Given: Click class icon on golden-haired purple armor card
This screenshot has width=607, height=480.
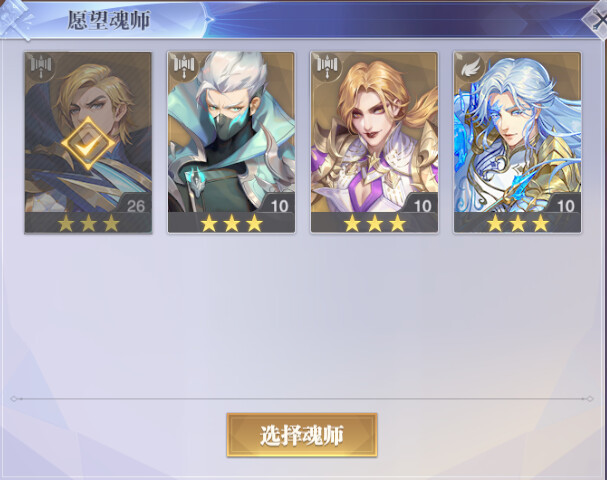Looking at the screenshot, I should (327, 67).
